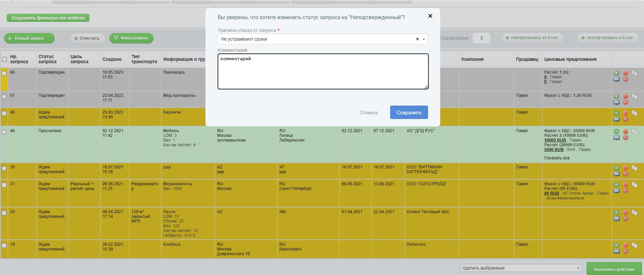The image size is (644, 275).
Task: Tick the checkbox for request 66
Action: [4, 73]
